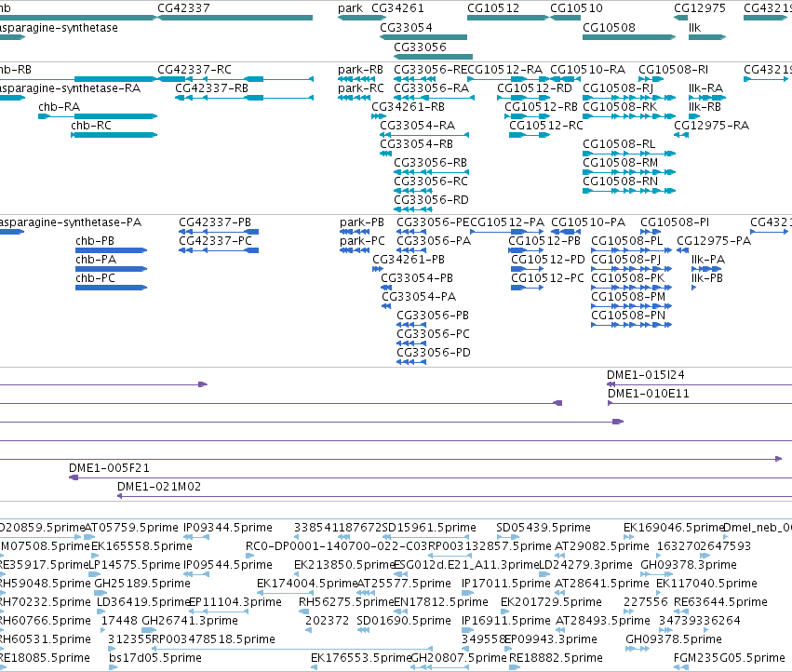Image resolution: width=792 pixels, height=672 pixels.
Task: Open the DME1-015I24 BAC label
Action: coord(646,375)
